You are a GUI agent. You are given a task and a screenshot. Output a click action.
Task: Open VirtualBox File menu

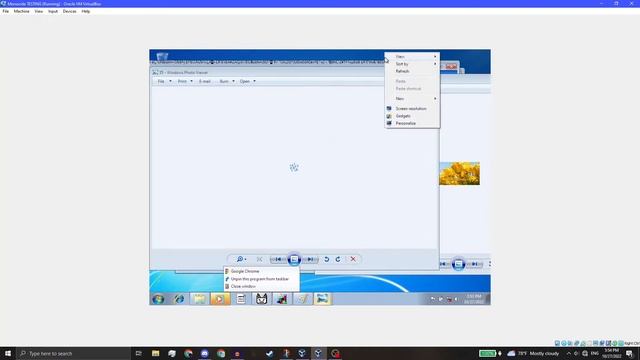(x=6, y=11)
